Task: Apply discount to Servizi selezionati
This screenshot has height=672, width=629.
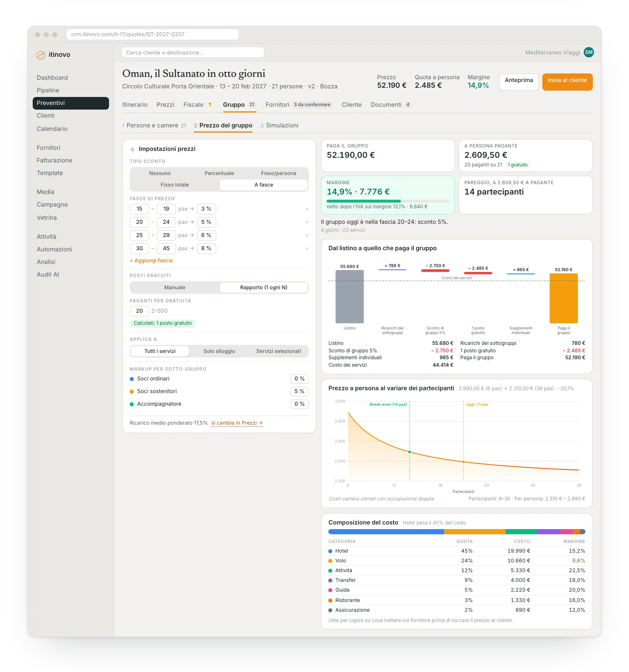Action: [279, 351]
